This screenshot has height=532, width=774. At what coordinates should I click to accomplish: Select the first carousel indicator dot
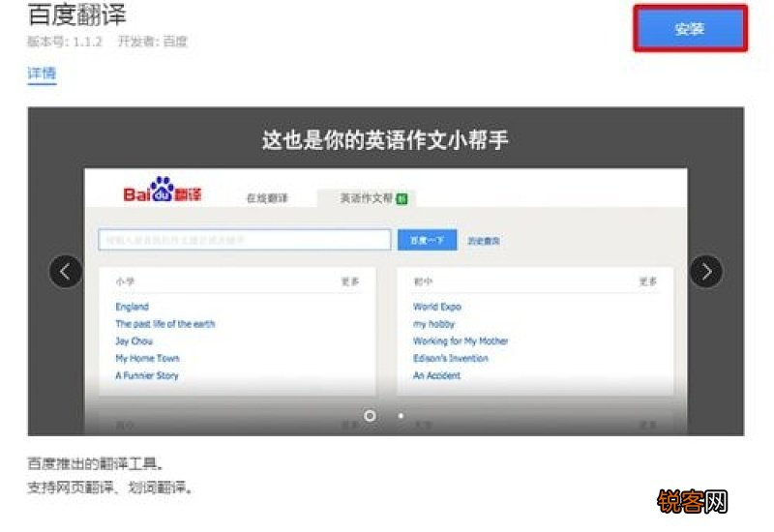coord(370,416)
